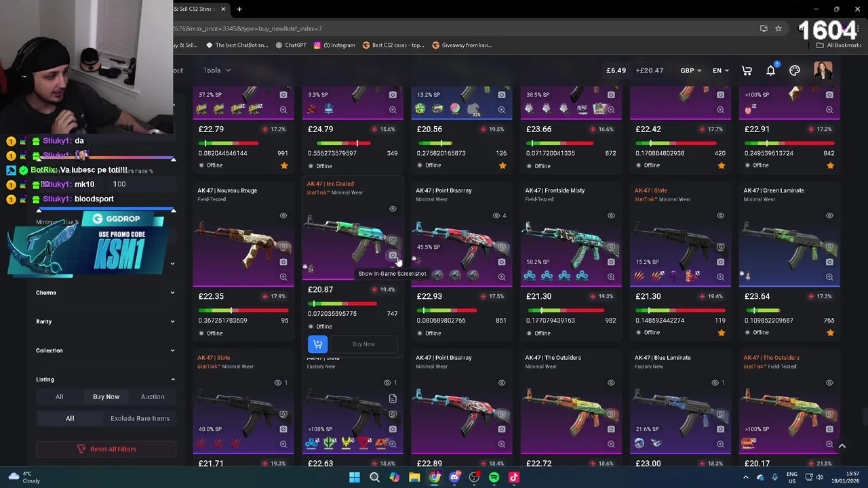The height and width of the screenshot is (488, 868).
Task: Click the +£20.47 pending balance
Action: (649, 70)
